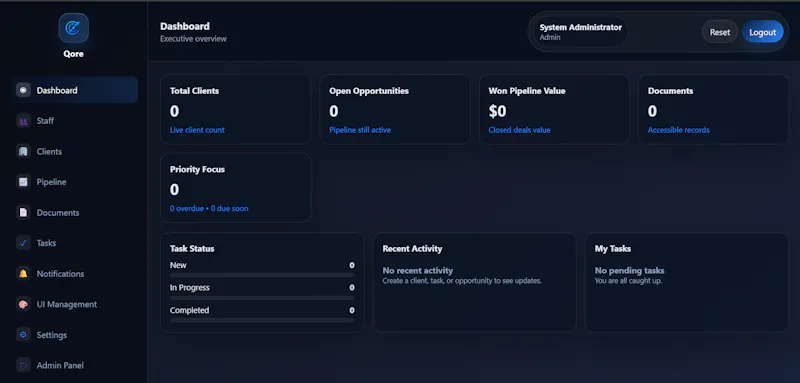Screen dimensions: 800x383
Task: Open the Staff section
Action: point(74,121)
